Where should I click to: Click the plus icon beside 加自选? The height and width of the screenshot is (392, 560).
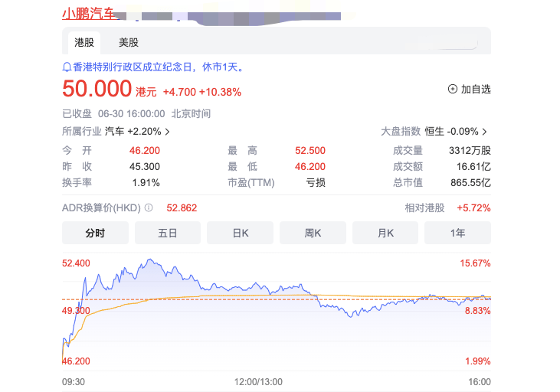[453, 89]
